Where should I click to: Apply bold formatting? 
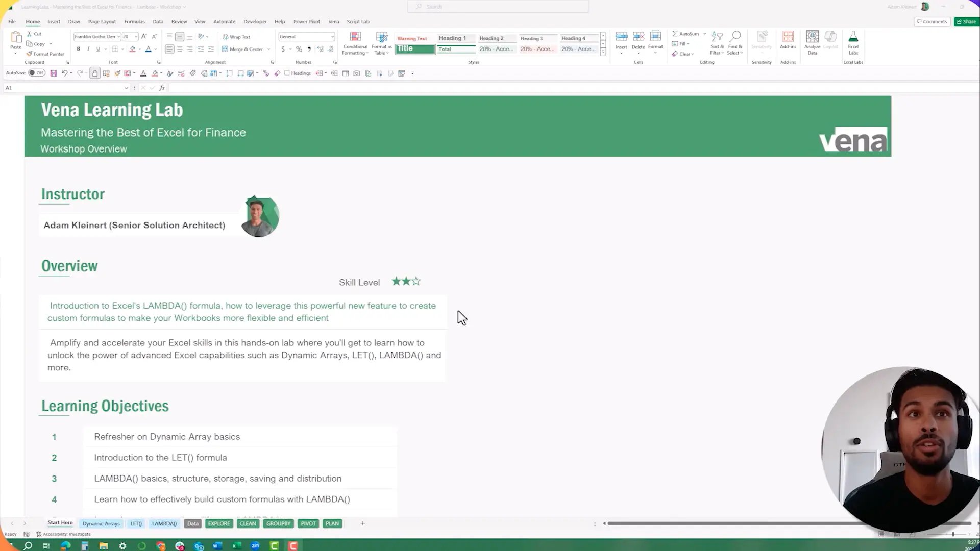click(x=78, y=49)
